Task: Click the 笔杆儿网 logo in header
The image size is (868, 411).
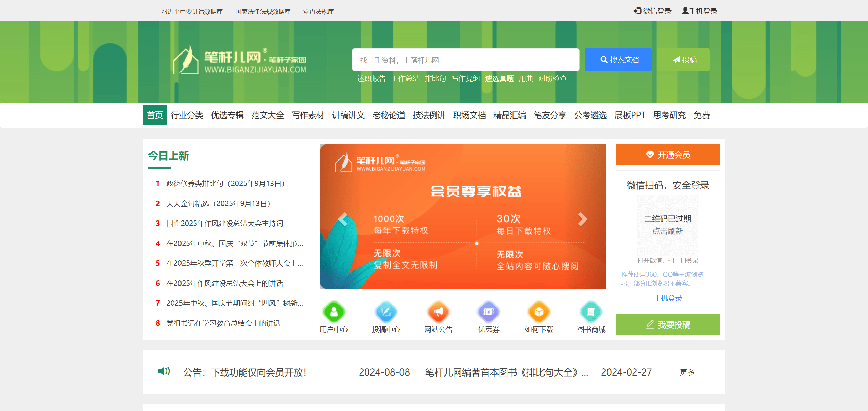Action: (240, 61)
